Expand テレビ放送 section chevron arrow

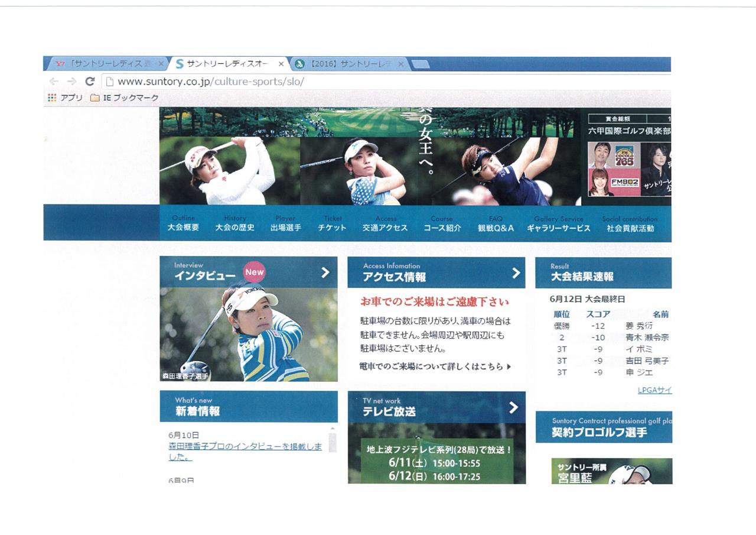pyautogui.click(x=513, y=407)
